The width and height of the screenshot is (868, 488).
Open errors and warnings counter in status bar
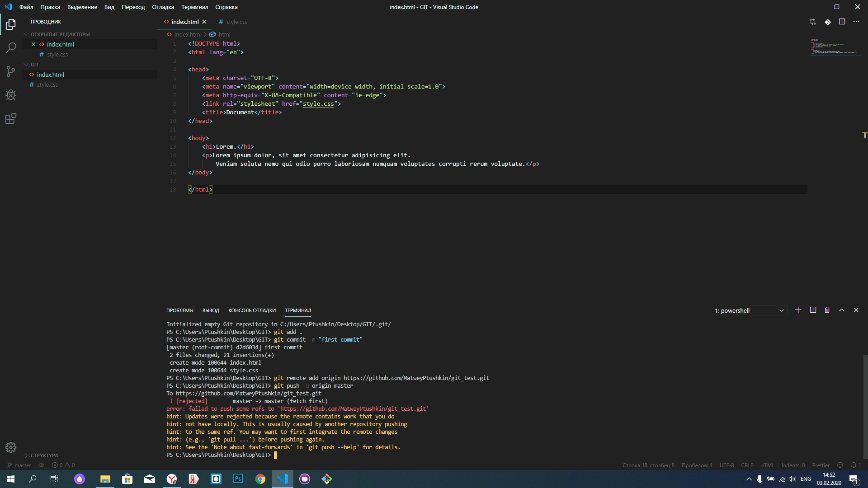tap(63, 465)
